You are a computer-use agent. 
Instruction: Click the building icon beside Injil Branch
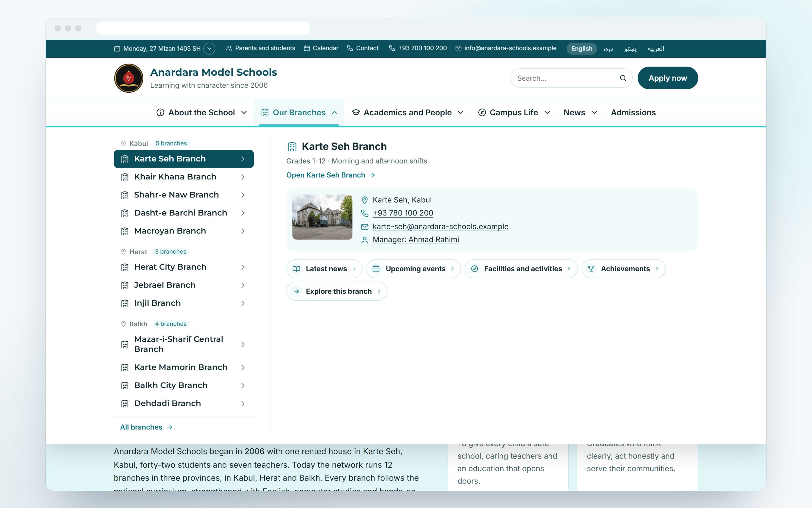125,303
